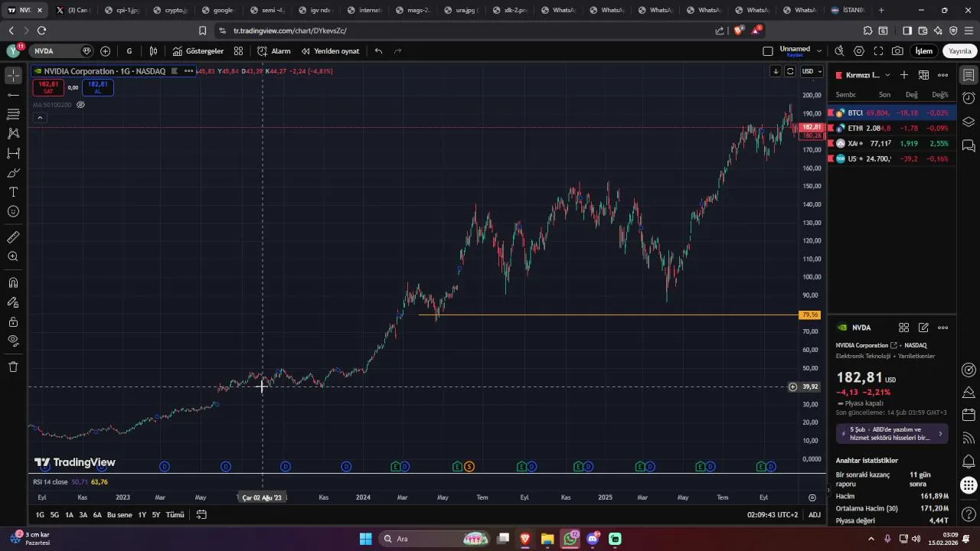Toggle stay in drawing mode
The width and height of the screenshot is (980, 551).
pos(13,302)
